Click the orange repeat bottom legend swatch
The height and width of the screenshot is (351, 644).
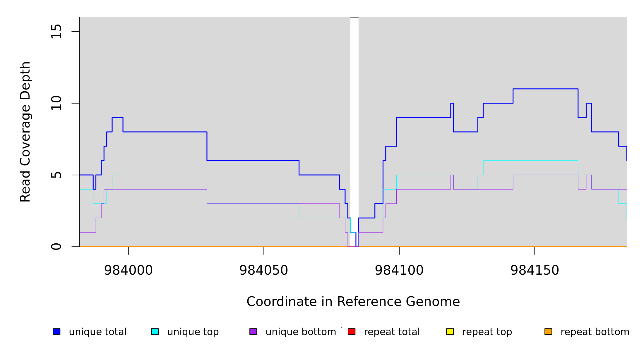[548, 331]
